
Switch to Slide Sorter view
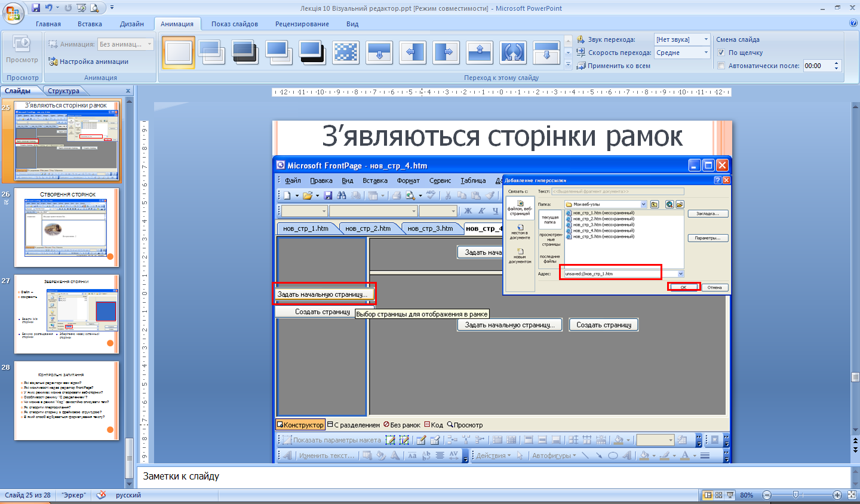719,495
